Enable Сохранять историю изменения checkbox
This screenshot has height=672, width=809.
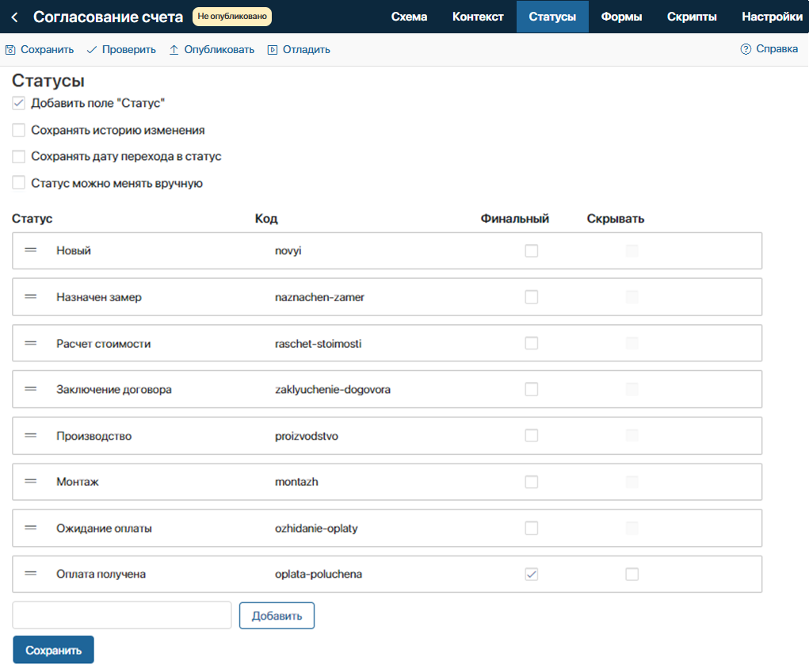click(x=18, y=130)
